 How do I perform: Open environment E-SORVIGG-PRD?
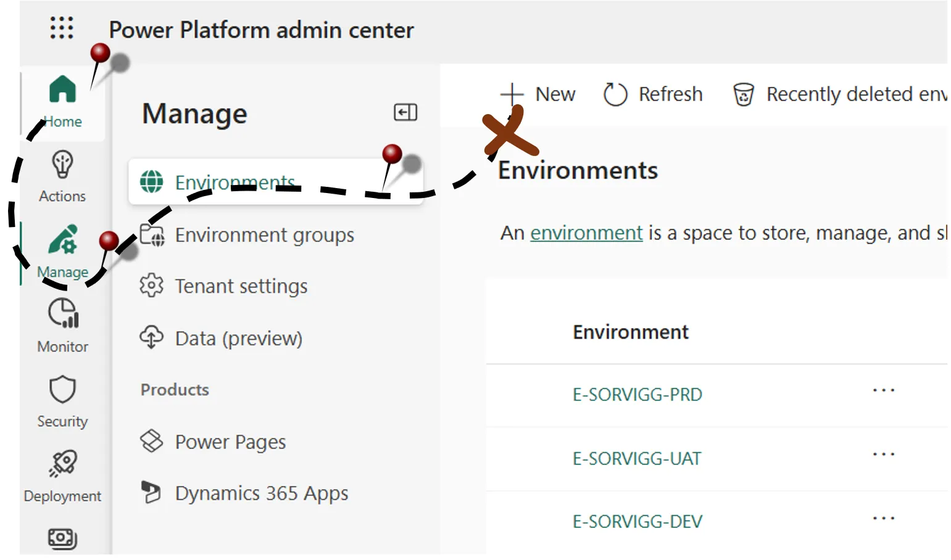(637, 395)
